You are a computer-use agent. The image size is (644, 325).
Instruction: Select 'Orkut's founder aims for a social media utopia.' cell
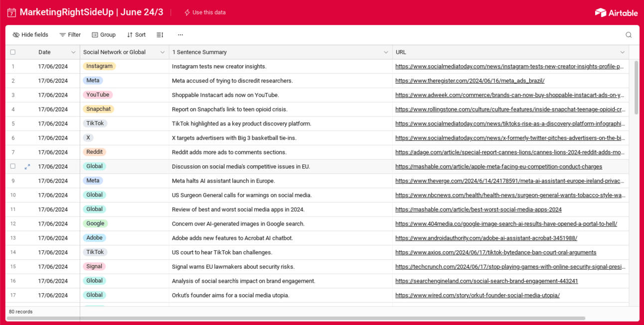pos(281,296)
